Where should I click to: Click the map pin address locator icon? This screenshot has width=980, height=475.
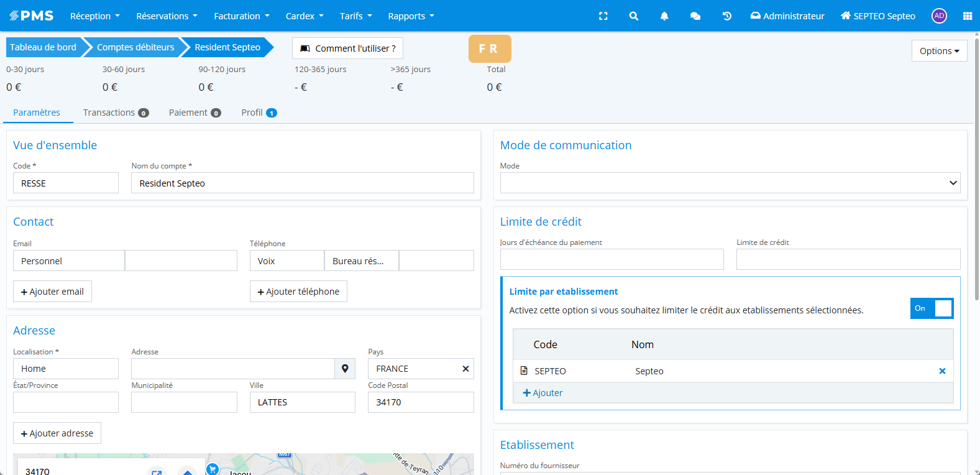click(345, 369)
